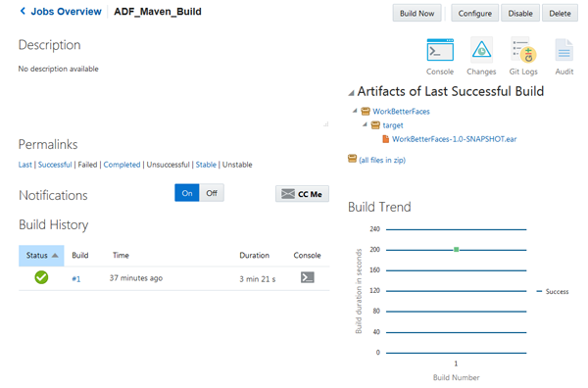The height and width of the screenshot is (388, 588).
Task: Click the Unsuccessful permalink text
Action: 168,165
